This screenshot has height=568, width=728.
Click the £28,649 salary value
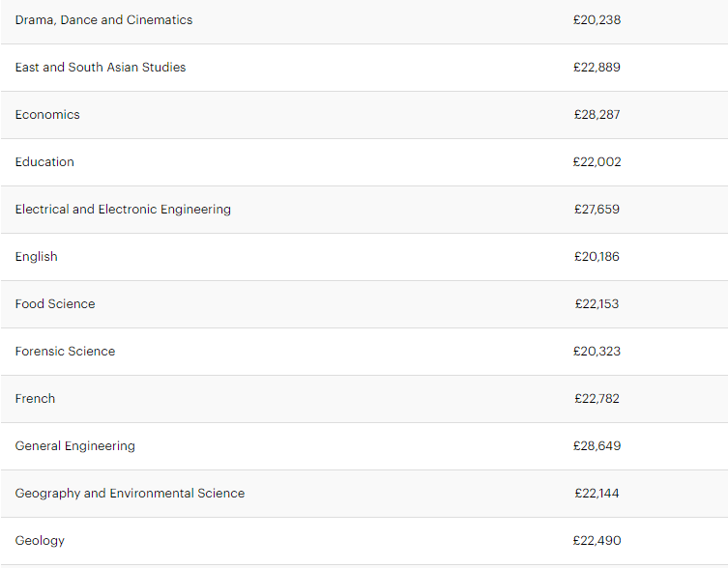tap(597, 446)
